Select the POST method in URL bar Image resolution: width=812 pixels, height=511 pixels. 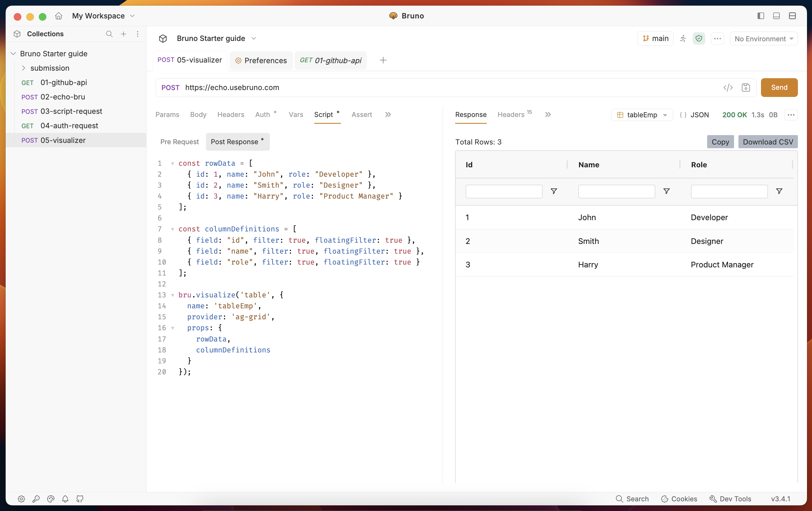[x=170, y=88]
